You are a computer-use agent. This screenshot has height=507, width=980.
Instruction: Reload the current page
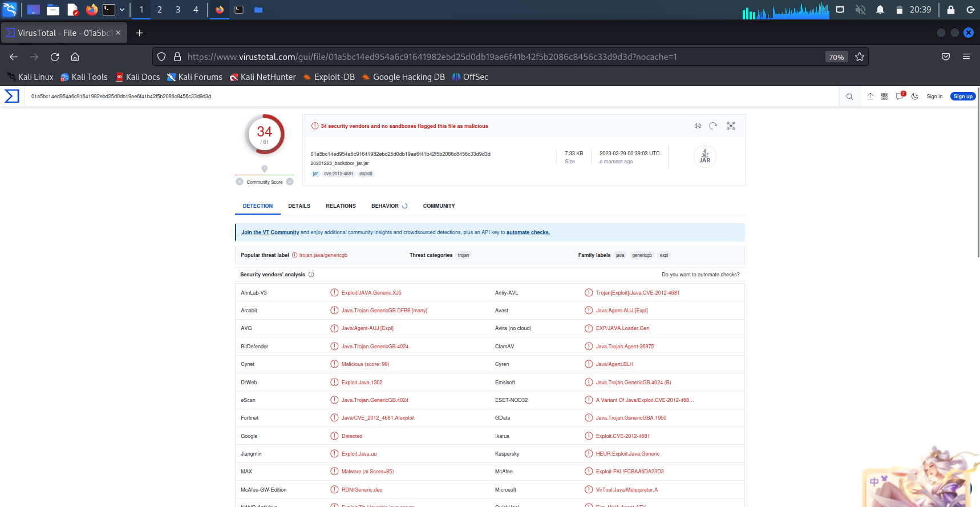[55, 57]
